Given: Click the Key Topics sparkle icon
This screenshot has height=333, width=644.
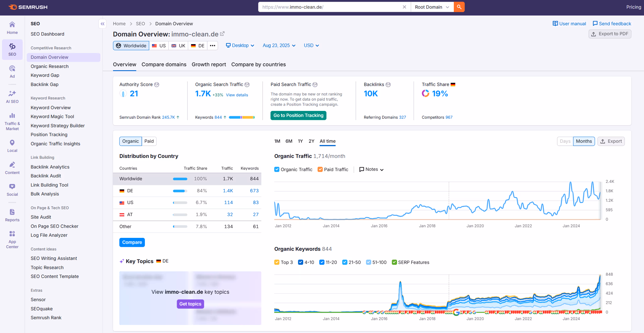Looking at the screenshot, I should tap(122, 261).
